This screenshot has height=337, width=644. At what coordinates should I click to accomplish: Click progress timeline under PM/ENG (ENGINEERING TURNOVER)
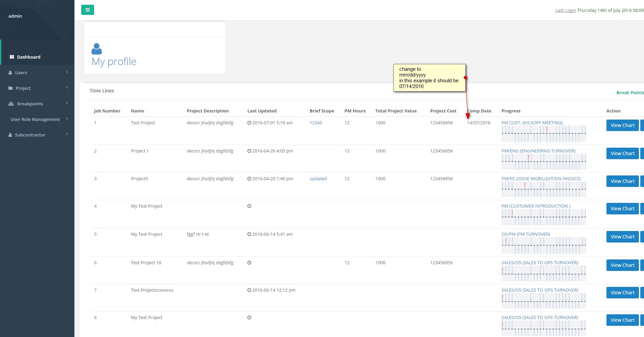[543, 162]
